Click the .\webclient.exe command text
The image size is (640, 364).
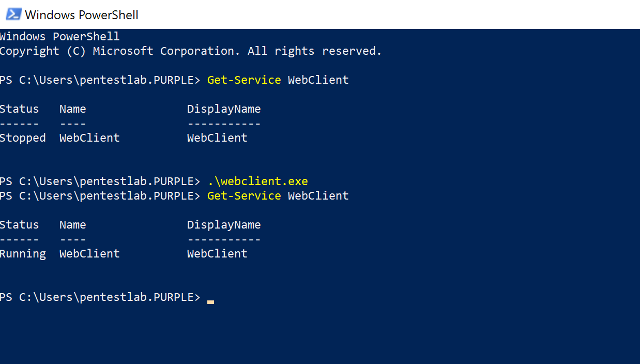click(257, 181)
